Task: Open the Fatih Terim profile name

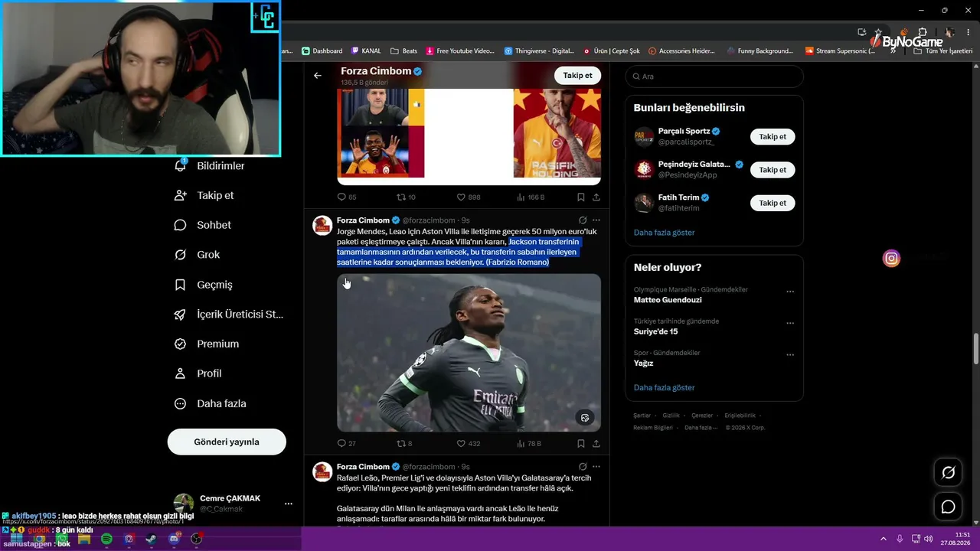Action: (x=678, y=197)
